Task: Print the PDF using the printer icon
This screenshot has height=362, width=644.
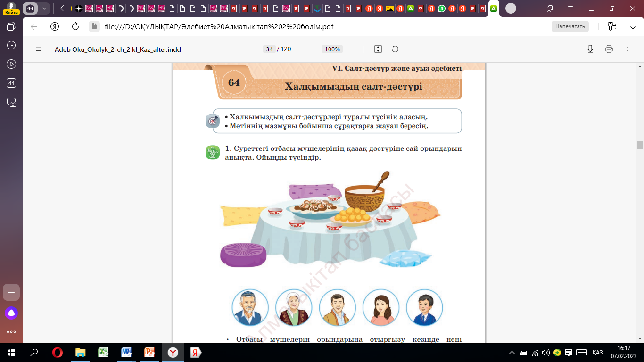Action: [x=609, y=49]
